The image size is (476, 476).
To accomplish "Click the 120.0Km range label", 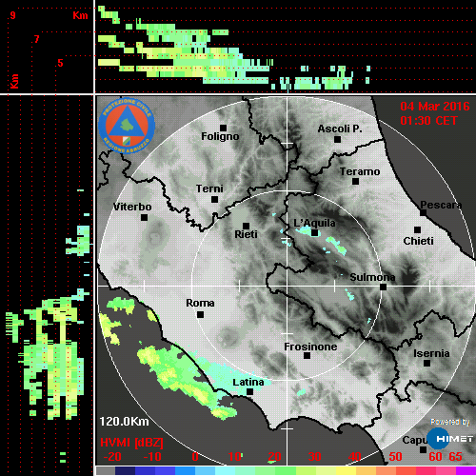I will (x=124, y=422).
